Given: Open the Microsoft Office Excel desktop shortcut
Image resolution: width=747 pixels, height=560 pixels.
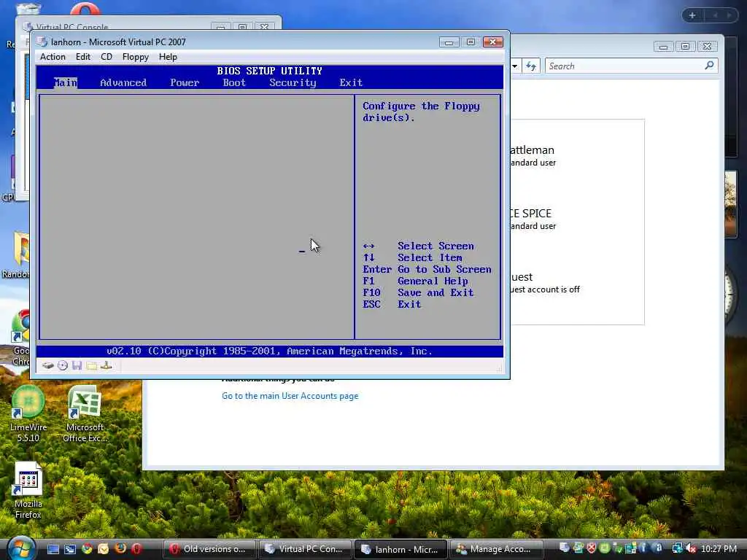Looking at the screenshot, I should tap(85, 413).
